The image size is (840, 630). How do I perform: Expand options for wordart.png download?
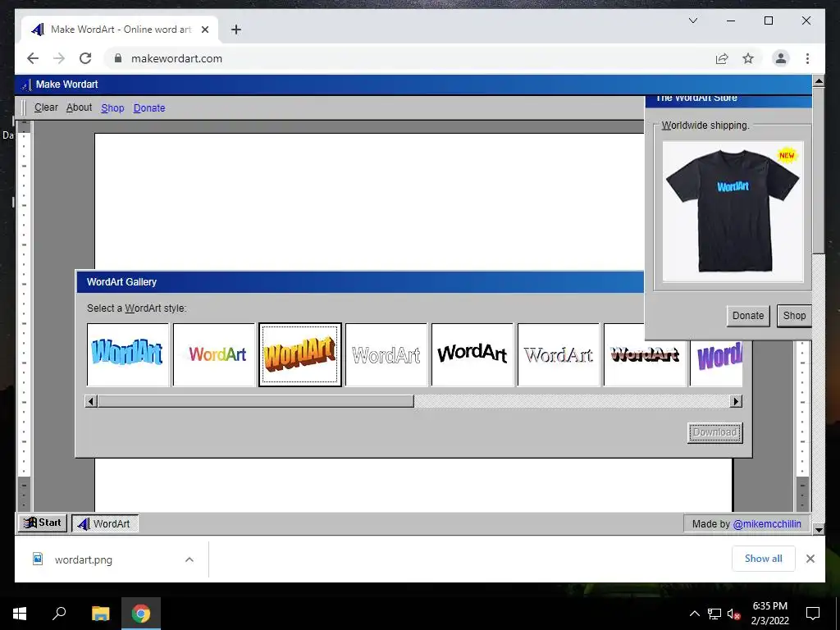point(189,559)
